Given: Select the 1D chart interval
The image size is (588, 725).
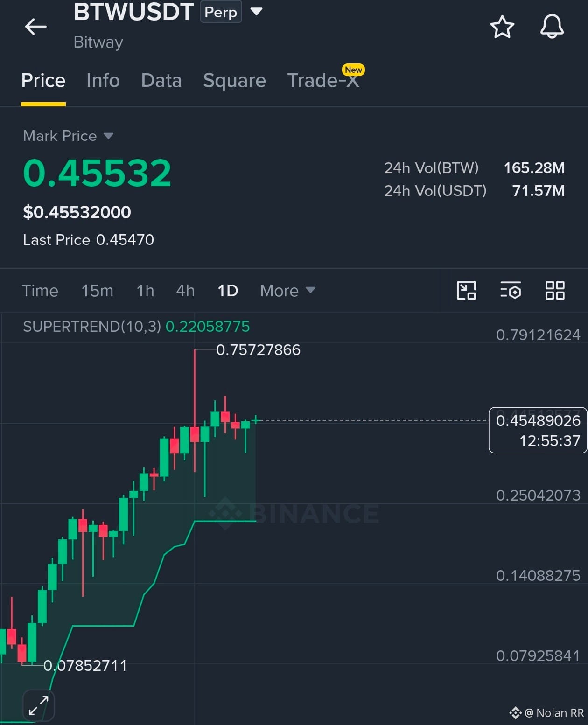Looking at the screenshot, I should pyautogui.click(x=228, y=291).
